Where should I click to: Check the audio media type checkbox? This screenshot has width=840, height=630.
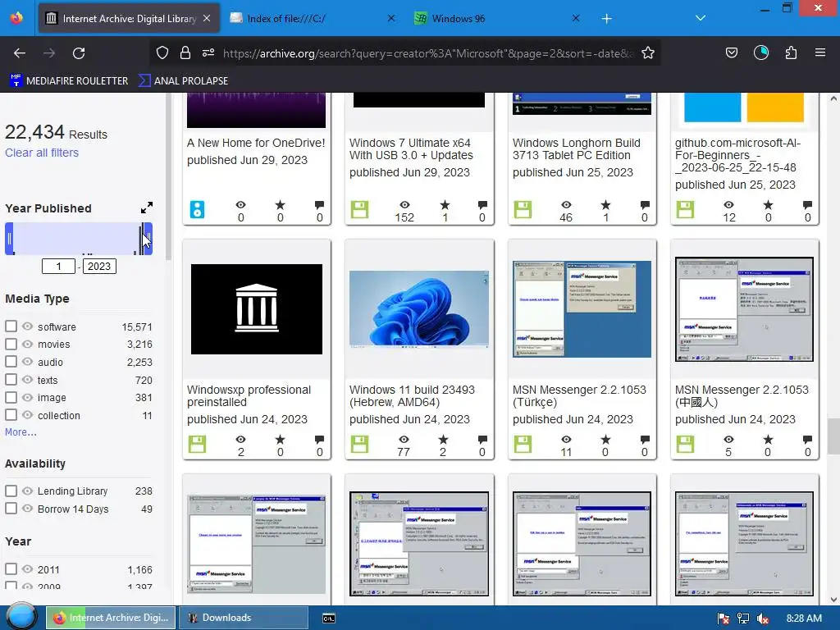[x=11, y=362]
